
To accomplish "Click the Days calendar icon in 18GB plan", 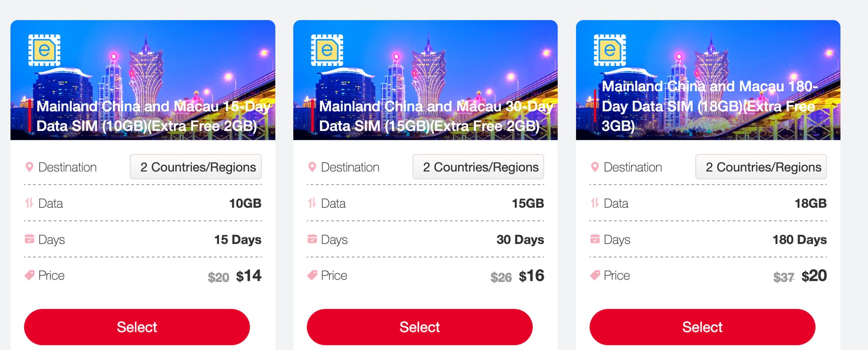I will click(595, 239).
